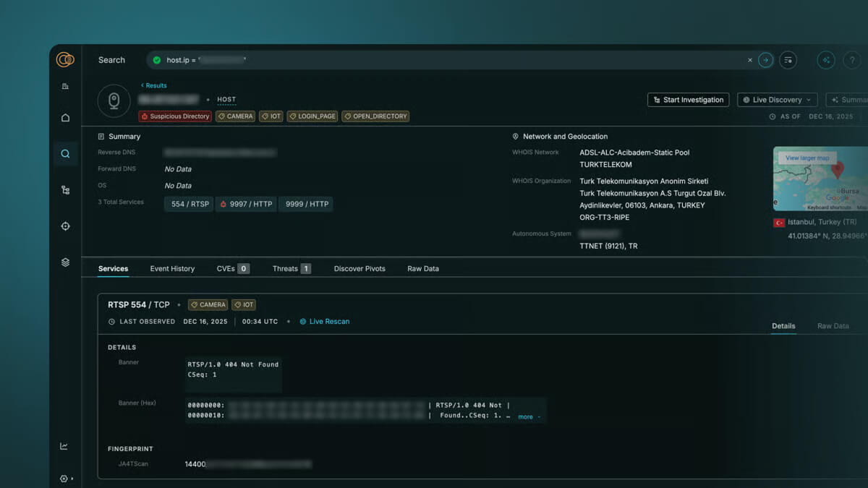
Task: Click the sparkle share icon in the top bar
Action: click(x=825, y=60)
